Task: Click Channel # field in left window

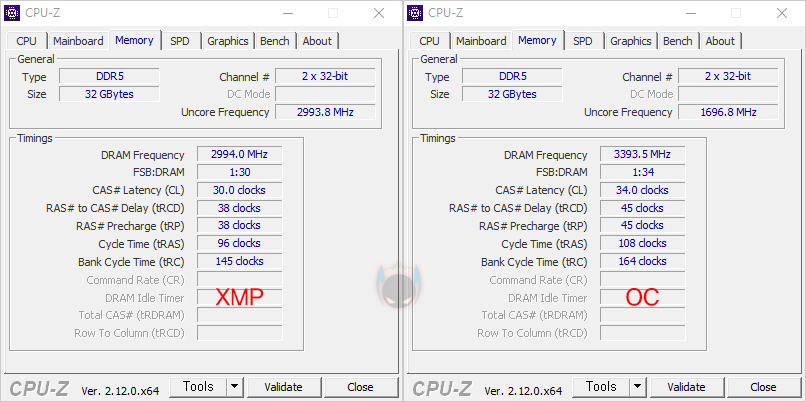Action: tap(325, 77)
